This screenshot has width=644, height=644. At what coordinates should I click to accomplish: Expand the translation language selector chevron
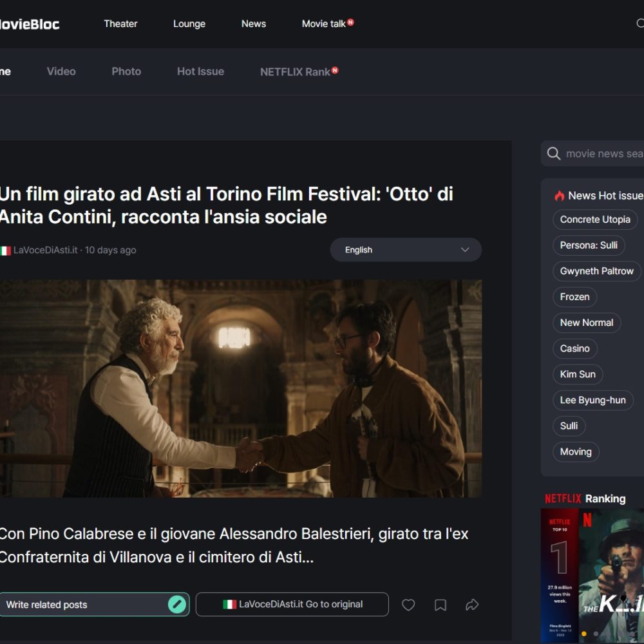pyautogui.click(x=464, y=250)
